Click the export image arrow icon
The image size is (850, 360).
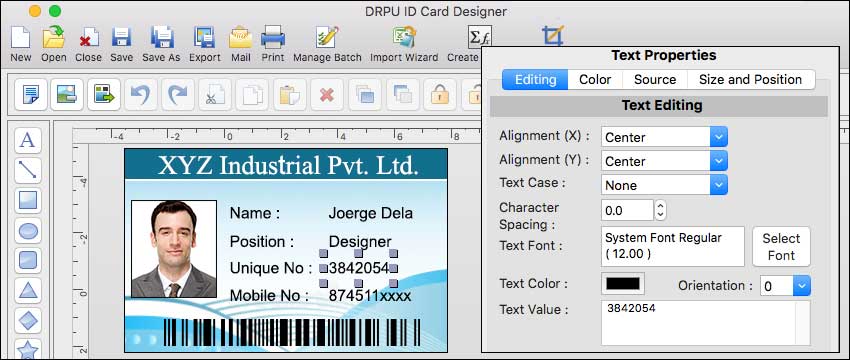[104, 95]
